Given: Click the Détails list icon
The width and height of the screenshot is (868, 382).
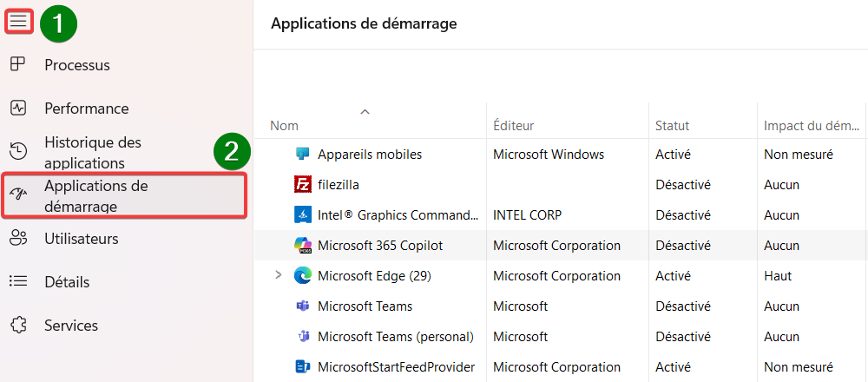Looking at the screenshot, I should coord(18,282).
